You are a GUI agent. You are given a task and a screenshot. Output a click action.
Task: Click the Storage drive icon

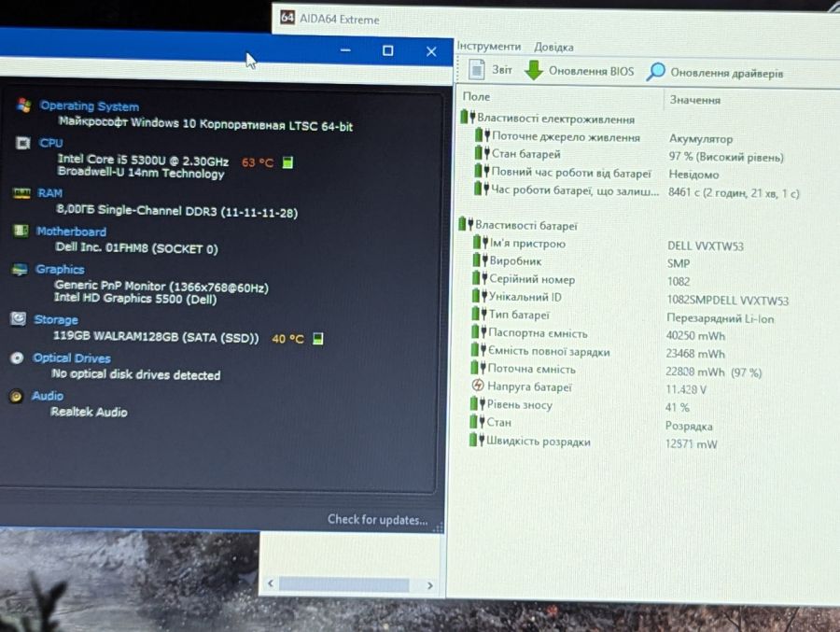point(19,319)
